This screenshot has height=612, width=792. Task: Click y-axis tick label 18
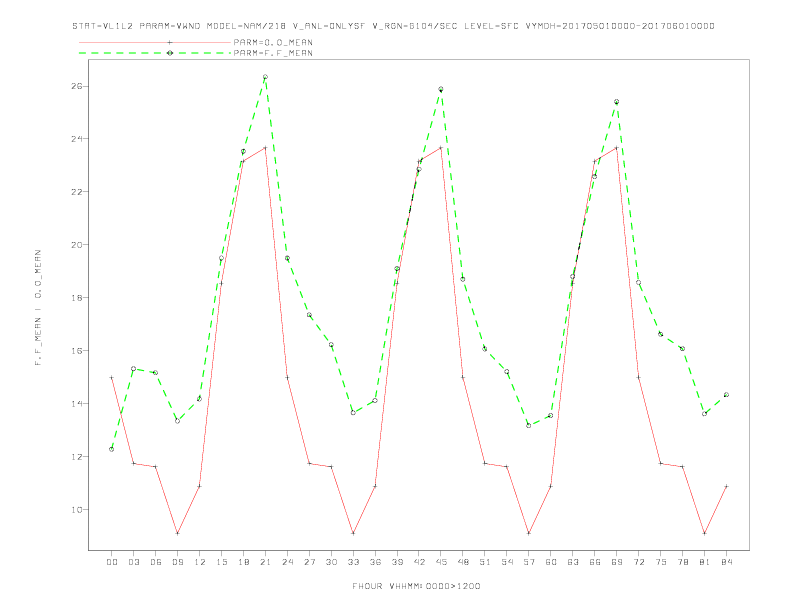(x=77, y=298)
